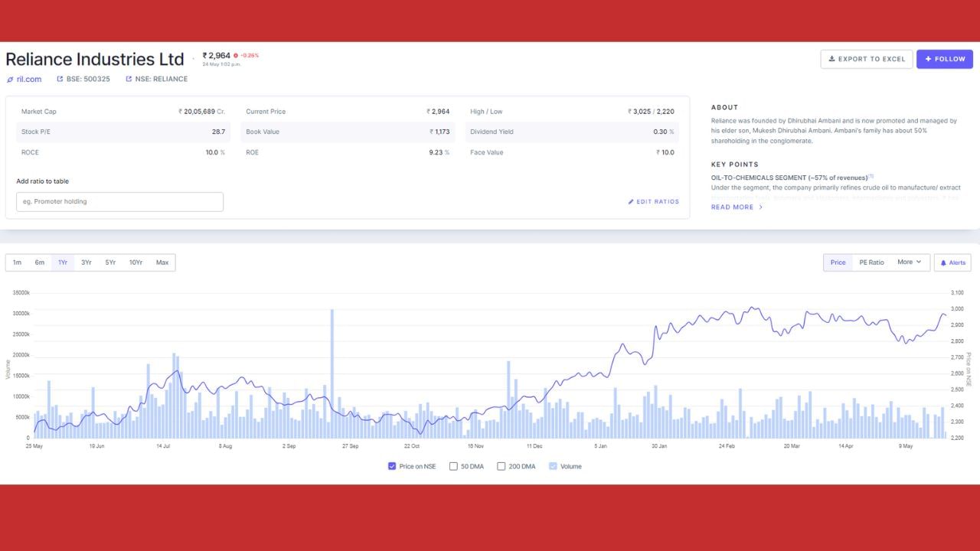980x551 pixels.
Task: Click the ROCE value 10.0 %
Action: (215, 152)
